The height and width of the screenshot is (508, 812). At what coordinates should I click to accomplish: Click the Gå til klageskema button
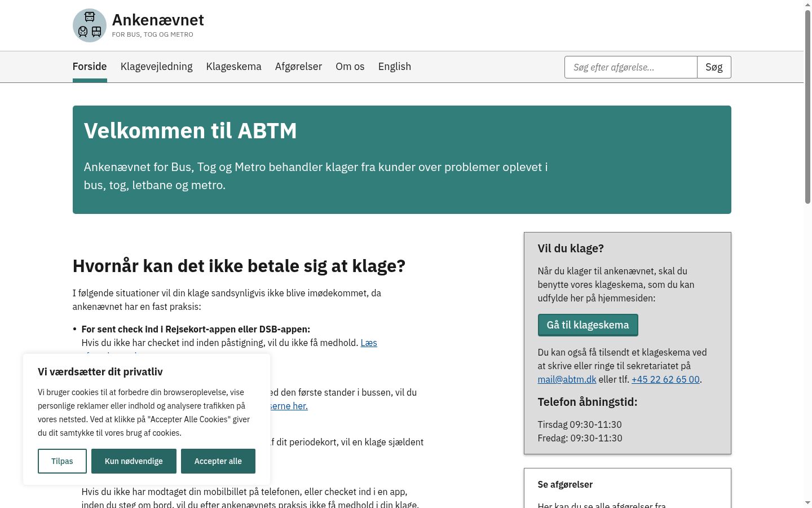click(x=588, y=325)
